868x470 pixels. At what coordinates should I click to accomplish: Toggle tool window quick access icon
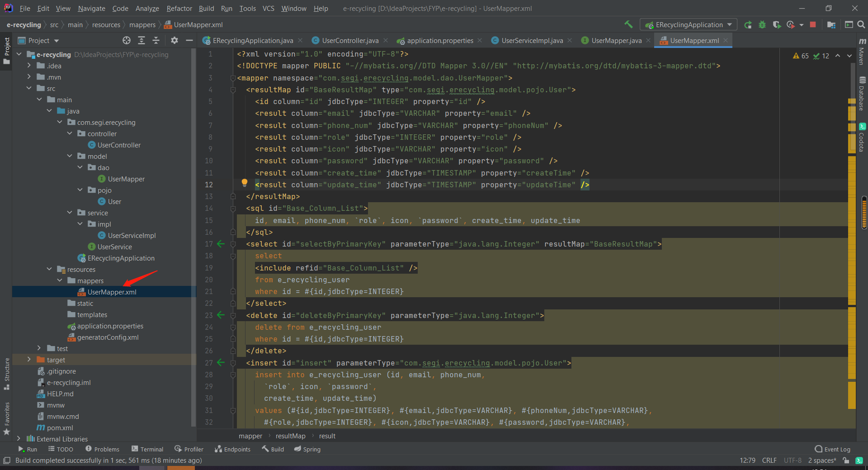6,461
